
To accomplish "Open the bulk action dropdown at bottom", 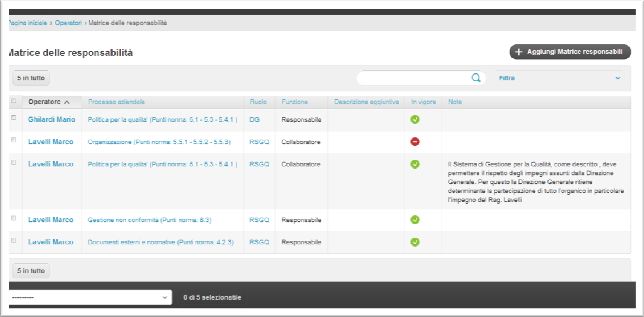I will [90, 297].
